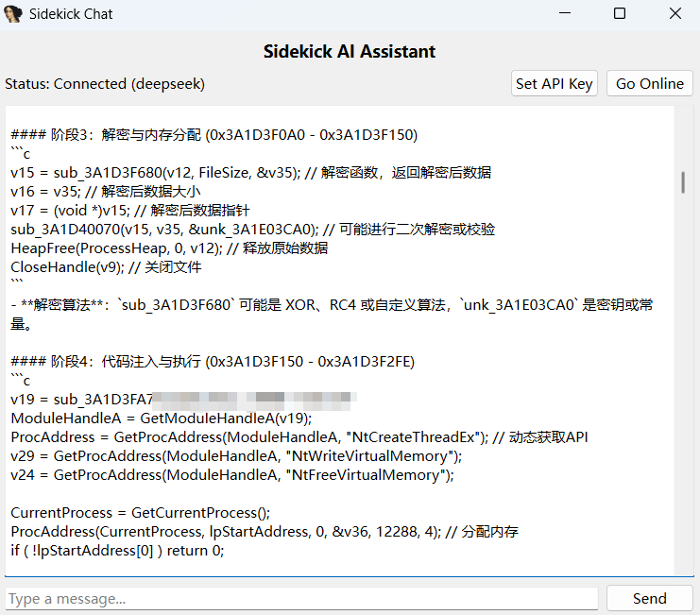
Task: Close the Sidekick Chat window
Action: point(675,13)
